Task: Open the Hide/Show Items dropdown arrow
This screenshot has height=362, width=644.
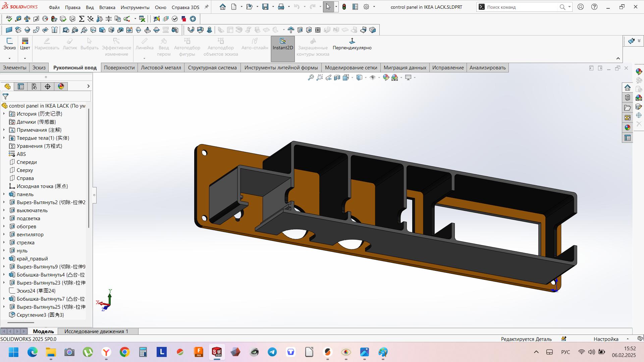Action: [379, 77]
